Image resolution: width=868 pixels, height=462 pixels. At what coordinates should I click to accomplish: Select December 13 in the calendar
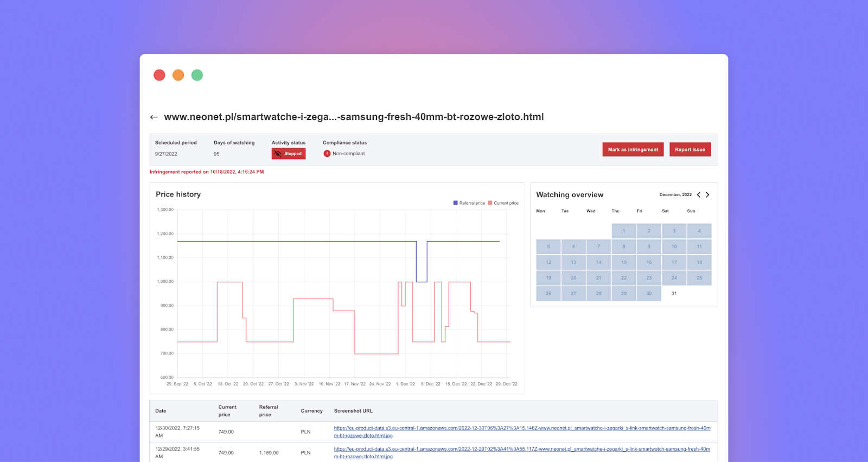573,262
